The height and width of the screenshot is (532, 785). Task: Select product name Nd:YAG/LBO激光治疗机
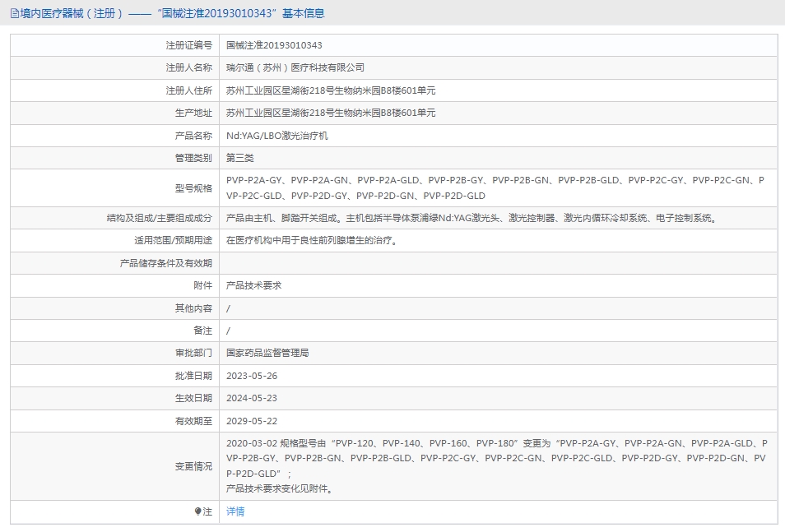(x=276, y=136)
